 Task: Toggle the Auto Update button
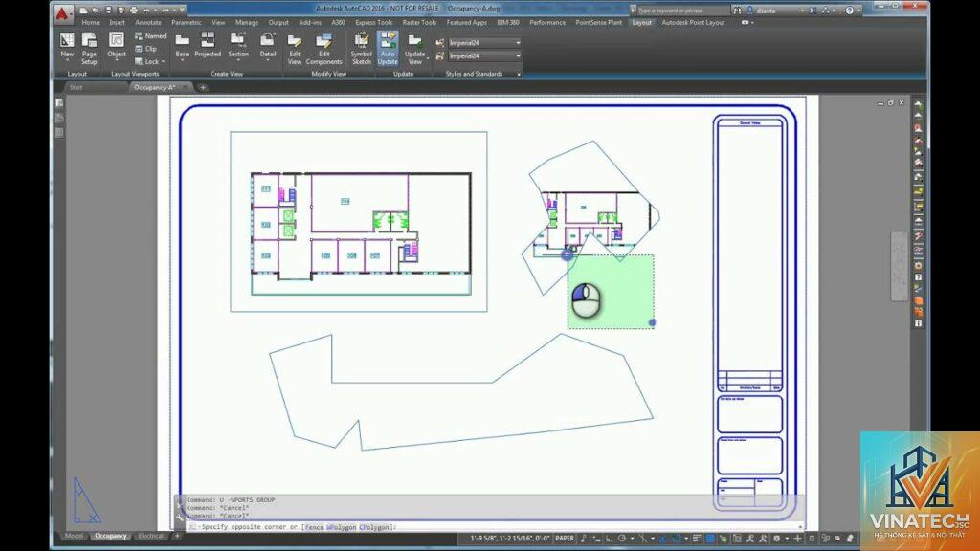pos(388,49)
